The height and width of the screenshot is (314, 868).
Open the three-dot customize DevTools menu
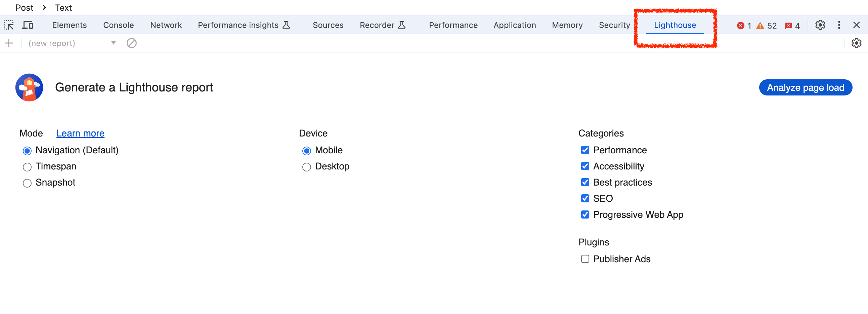[839, 25]
